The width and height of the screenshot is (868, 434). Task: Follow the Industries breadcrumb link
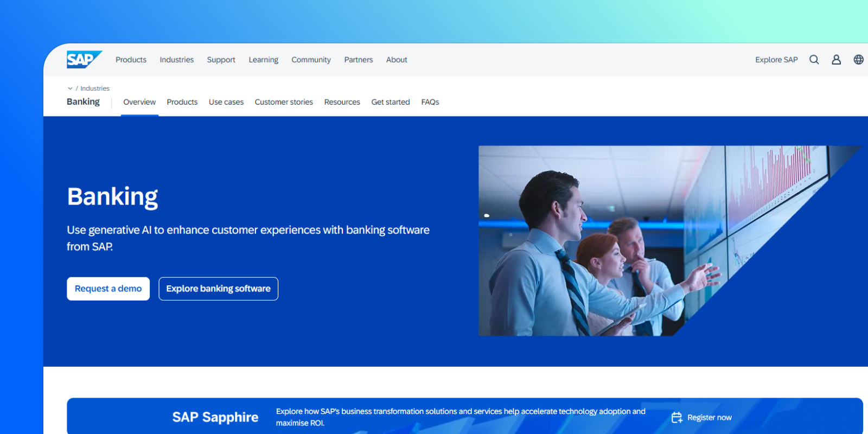coord(95,88)
